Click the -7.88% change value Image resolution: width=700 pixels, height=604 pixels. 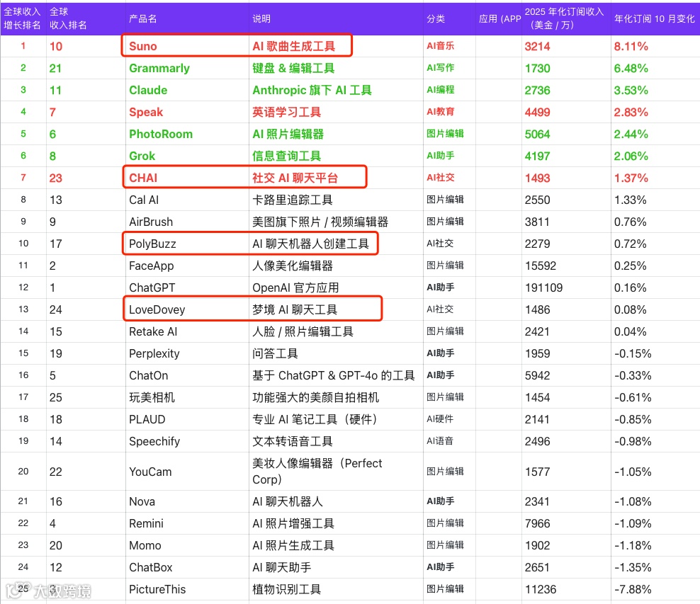[633, 589]
